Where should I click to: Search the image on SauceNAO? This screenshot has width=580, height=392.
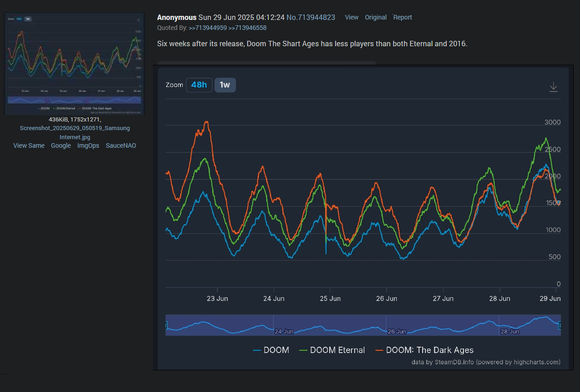121,145
